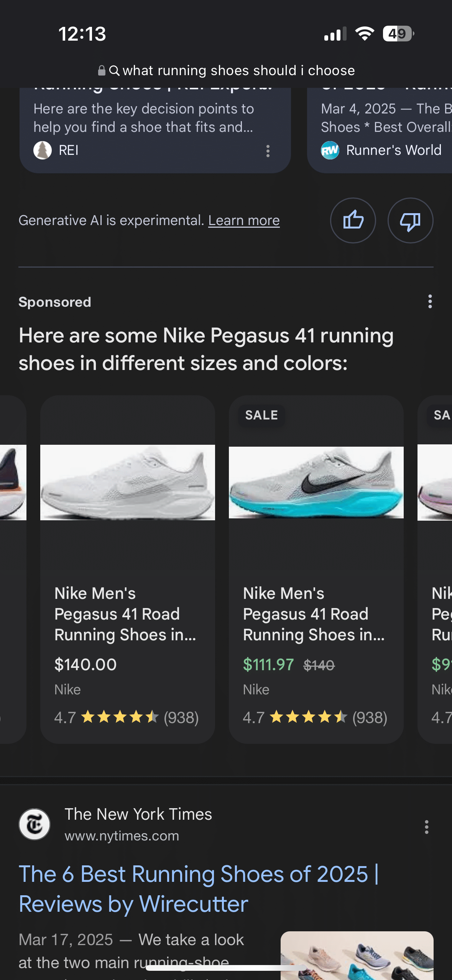
Task: Tap the search query address bar
Action: 238,71
